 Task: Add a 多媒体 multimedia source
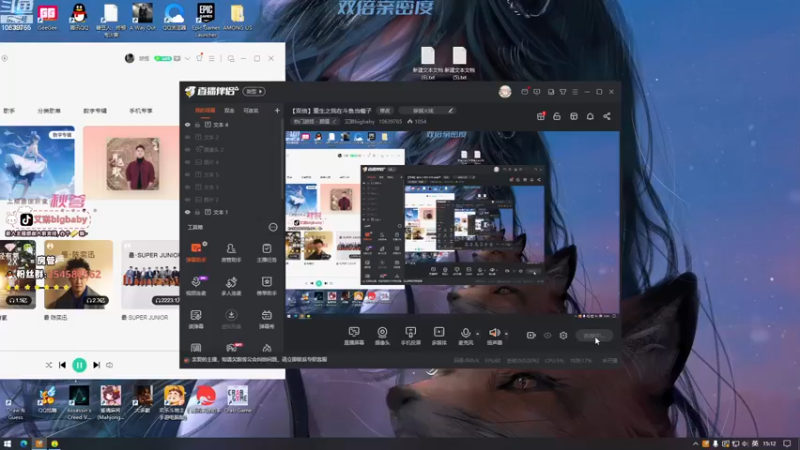[439, 336]
